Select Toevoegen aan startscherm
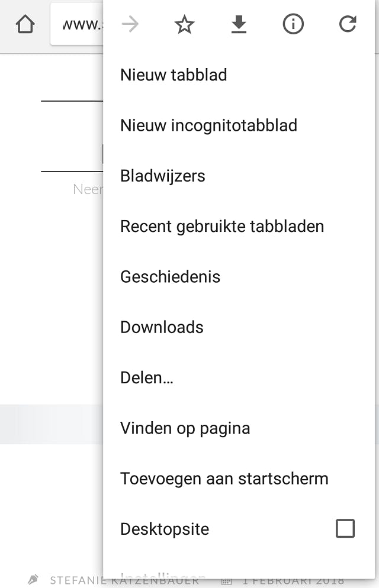This screenshot has height=588, width=379. click(224, 478)
